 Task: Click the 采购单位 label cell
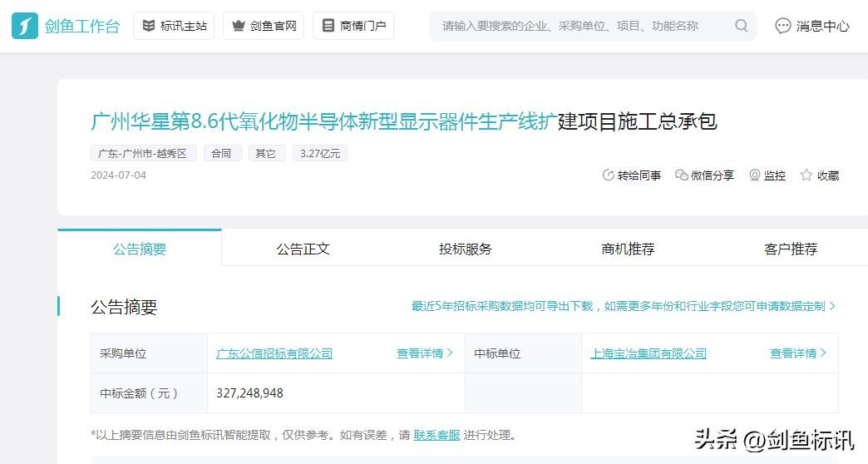point(149,353)
